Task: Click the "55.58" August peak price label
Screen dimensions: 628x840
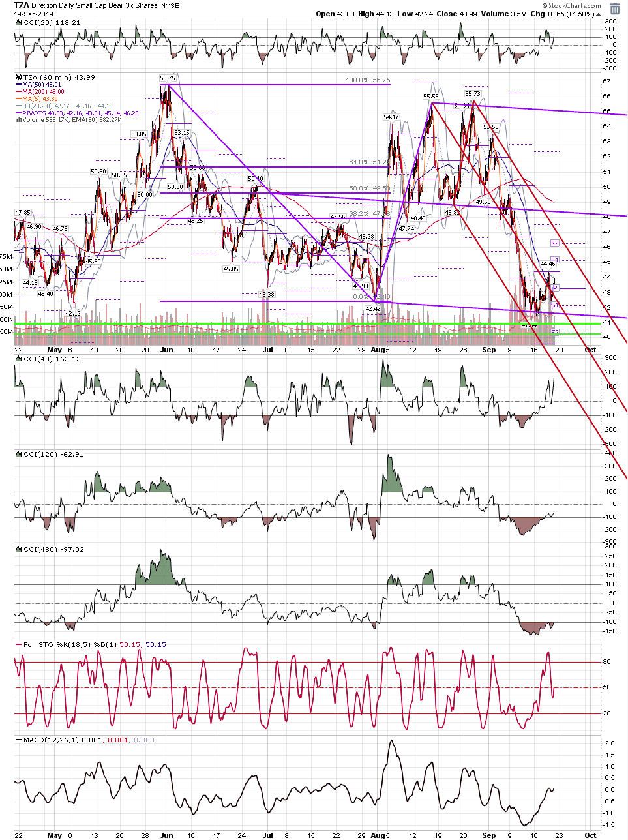Action: [431, 97]
